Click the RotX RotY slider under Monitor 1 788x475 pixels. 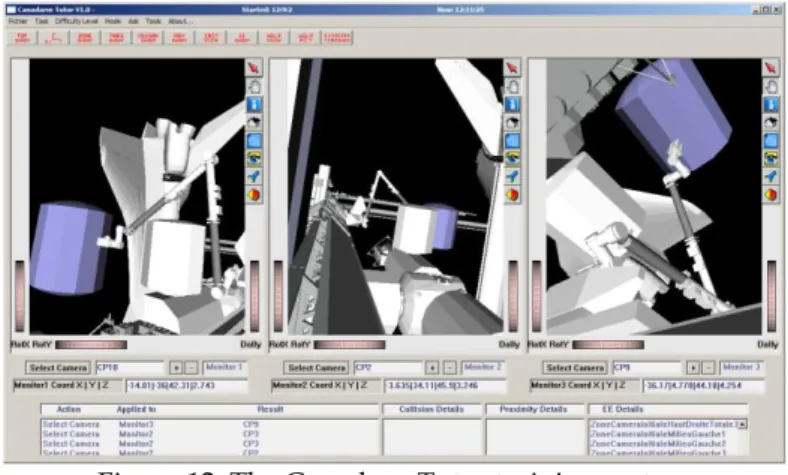tap(91, 345)
